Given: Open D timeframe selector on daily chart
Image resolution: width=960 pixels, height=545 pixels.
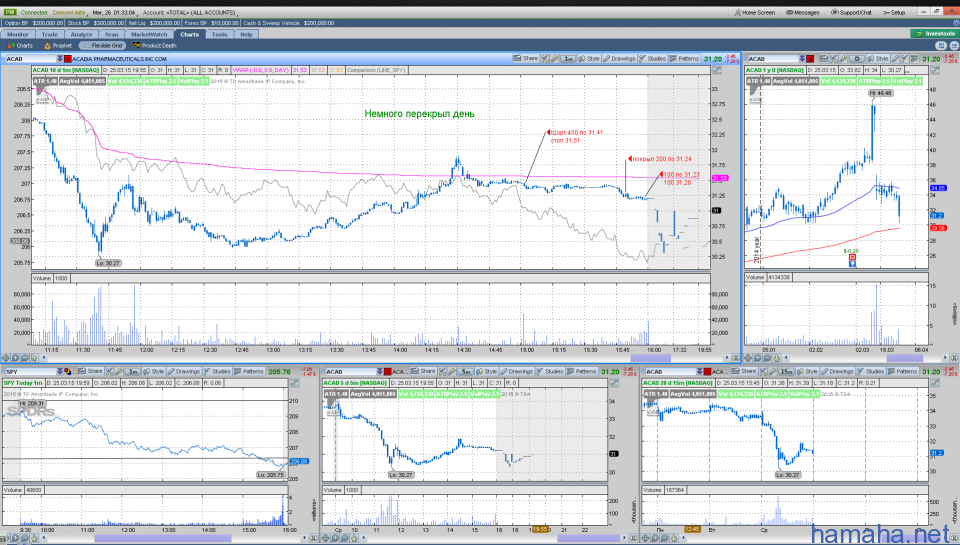Looking at the screenshot, I should [x=857, y=59].
